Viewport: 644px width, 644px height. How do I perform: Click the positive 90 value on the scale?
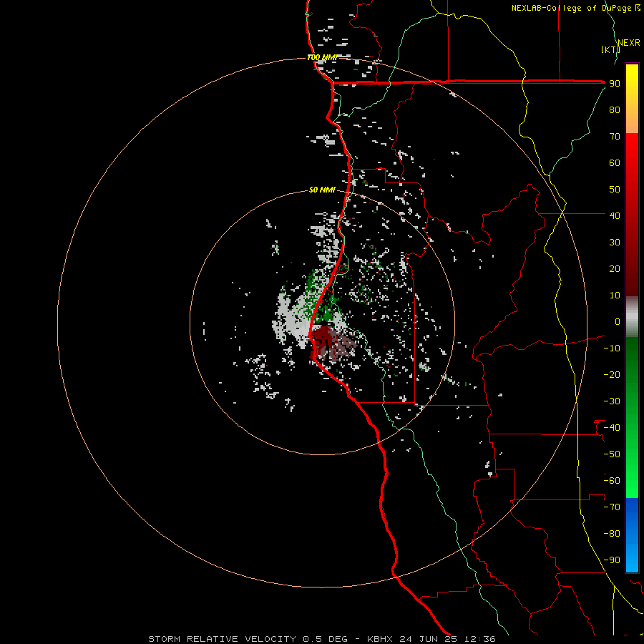click(615, 84)
